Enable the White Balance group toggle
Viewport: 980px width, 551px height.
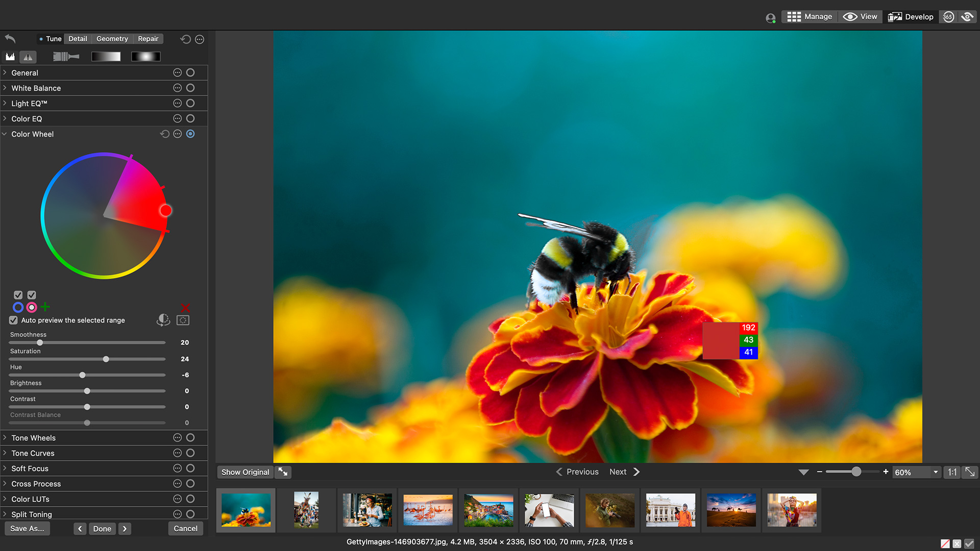190,88
